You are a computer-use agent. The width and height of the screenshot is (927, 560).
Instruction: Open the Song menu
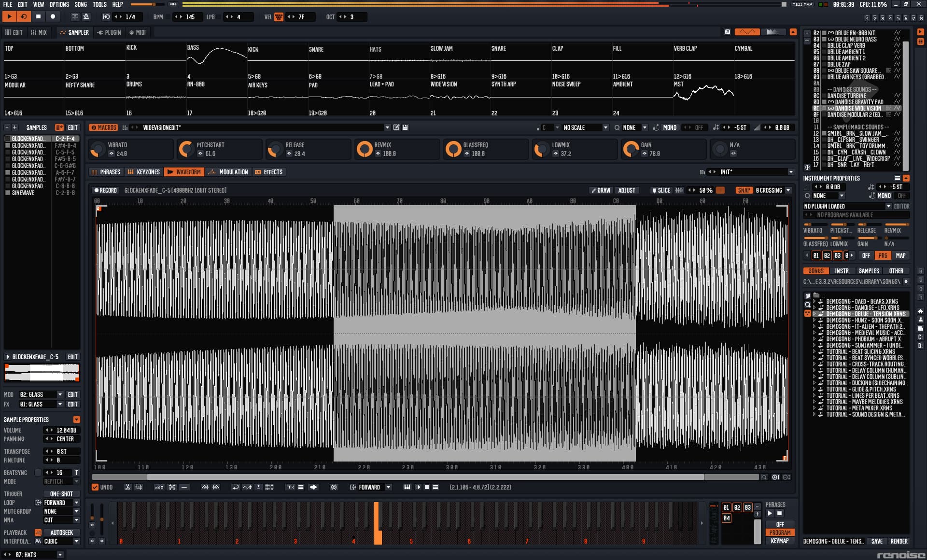81,4
